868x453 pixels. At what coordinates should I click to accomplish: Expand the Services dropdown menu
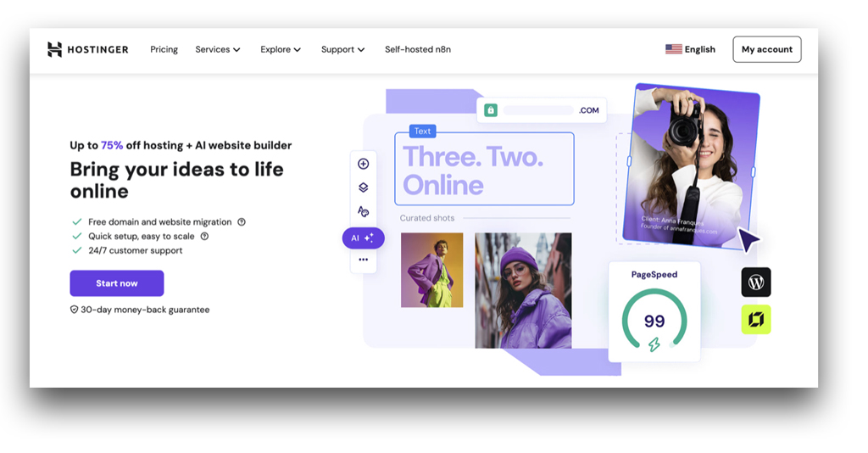pos(218,49)
